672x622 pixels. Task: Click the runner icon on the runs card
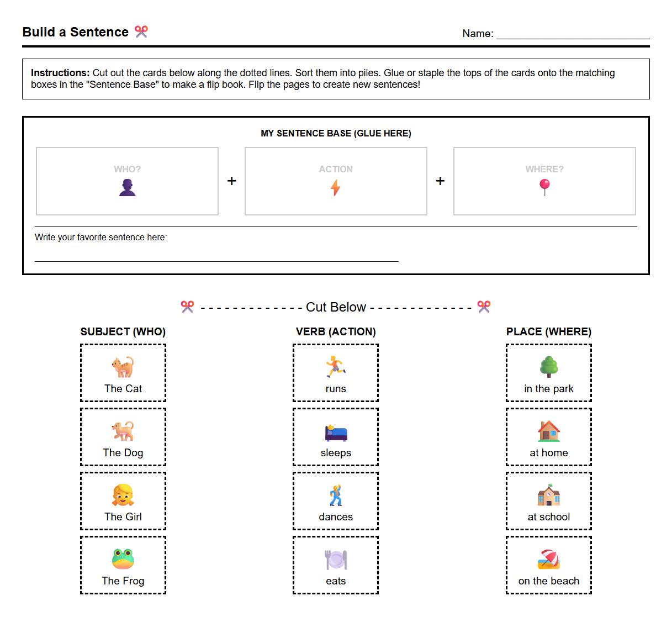point(335,366)
